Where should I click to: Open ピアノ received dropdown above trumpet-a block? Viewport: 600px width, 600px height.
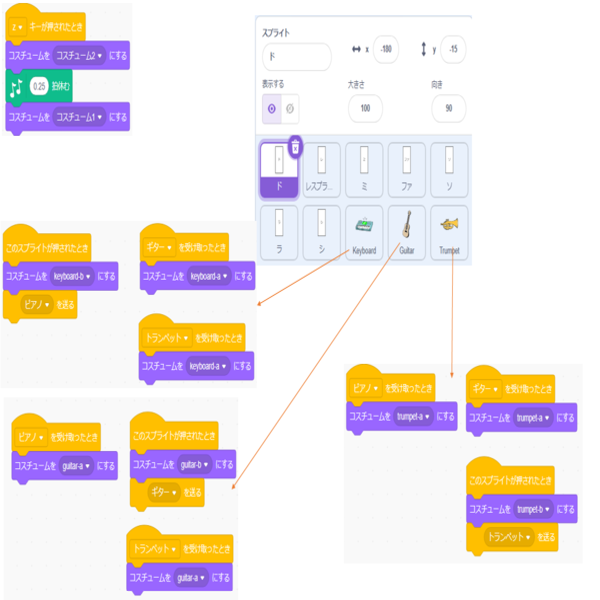(x=365, y=388)
